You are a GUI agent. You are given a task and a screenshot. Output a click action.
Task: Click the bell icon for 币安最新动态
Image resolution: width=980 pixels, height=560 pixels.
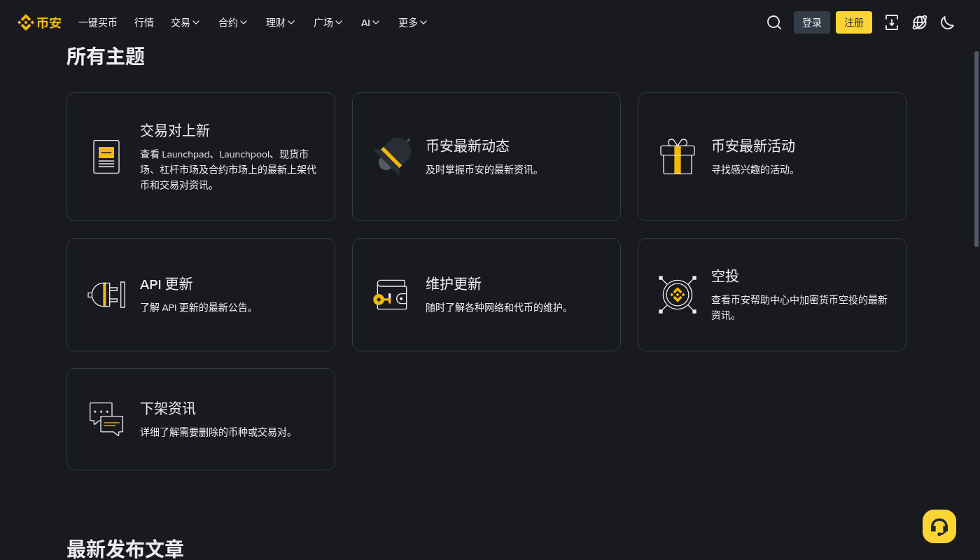tap(392, 155)
